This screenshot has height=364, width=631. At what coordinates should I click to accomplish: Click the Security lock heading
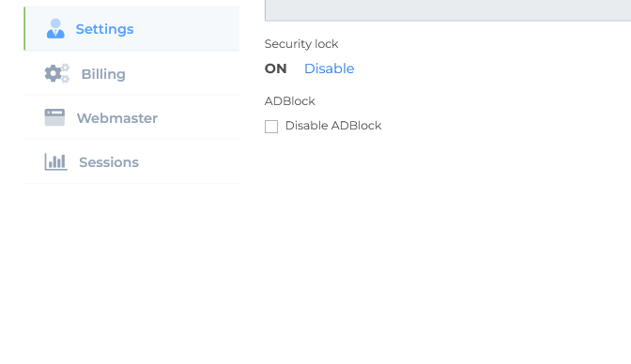click(301, 44)
